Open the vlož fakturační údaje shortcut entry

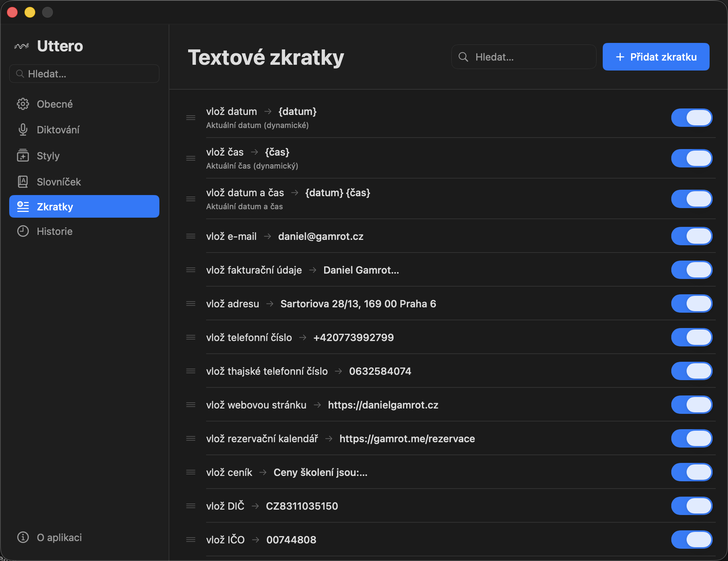303,270
